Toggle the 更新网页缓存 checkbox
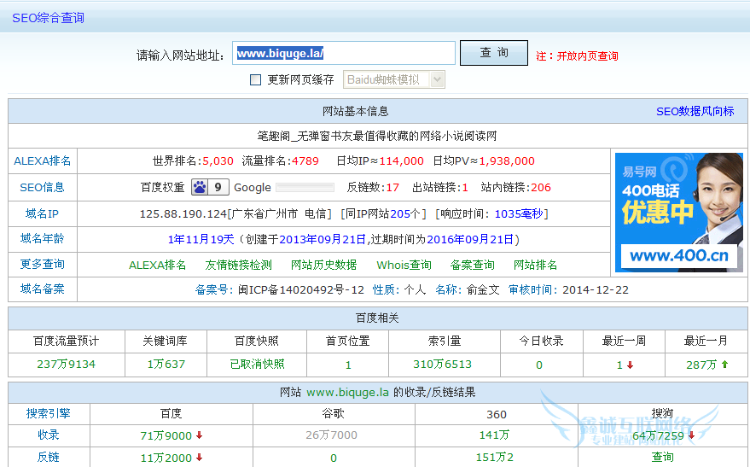The image size is (750, 467). [255, 80]
